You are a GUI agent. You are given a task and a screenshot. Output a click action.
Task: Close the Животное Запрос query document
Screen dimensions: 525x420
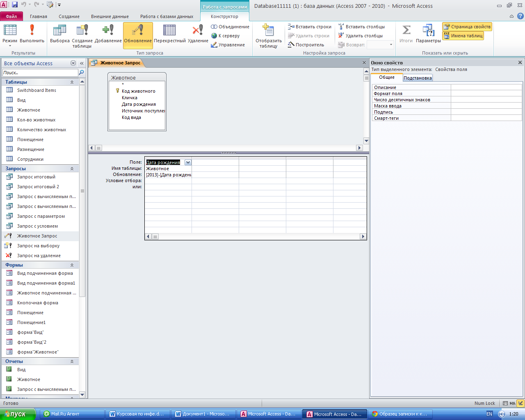(364, 63)
